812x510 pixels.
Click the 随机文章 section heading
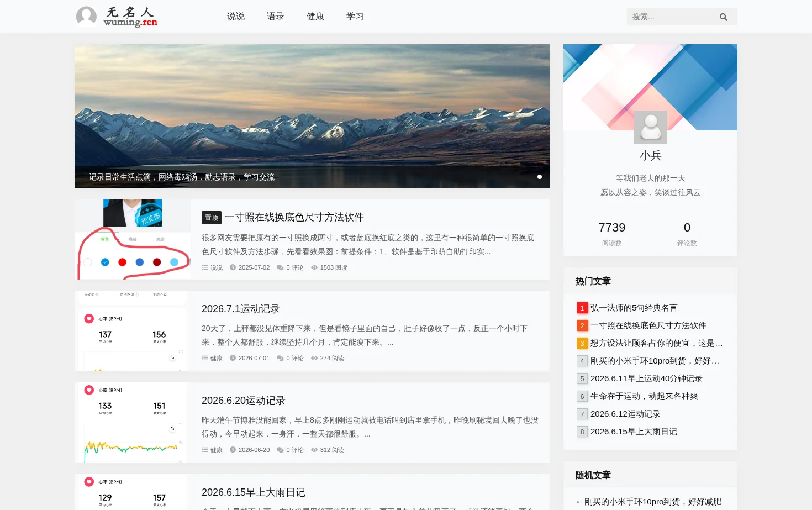593,475
